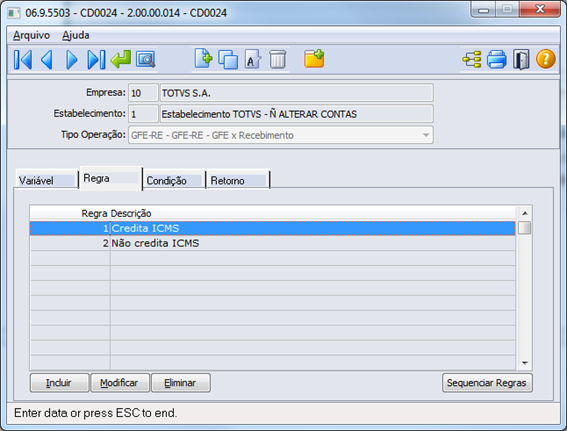Open the Arquivo menu

pos(31,35)
